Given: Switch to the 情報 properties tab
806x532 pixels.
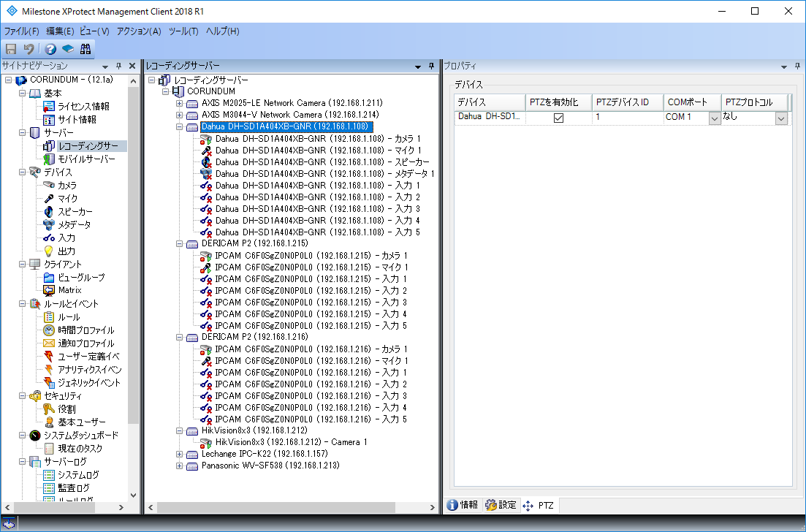Looking at the screenshot, I should click(x=463, y=505).
